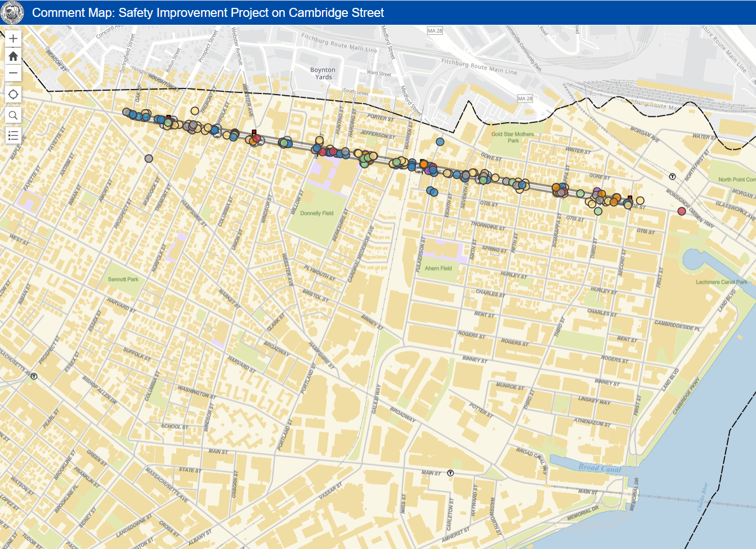Click the city seal logo
756x549 pixels.
tap(12, 12)
